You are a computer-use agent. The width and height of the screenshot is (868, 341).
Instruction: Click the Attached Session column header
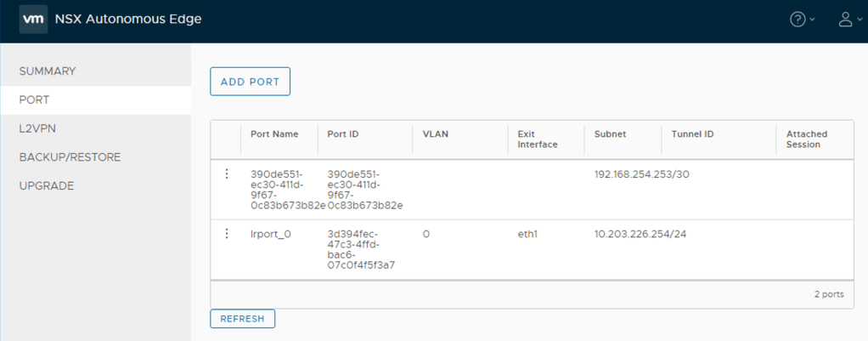click(x=806, y=139)
